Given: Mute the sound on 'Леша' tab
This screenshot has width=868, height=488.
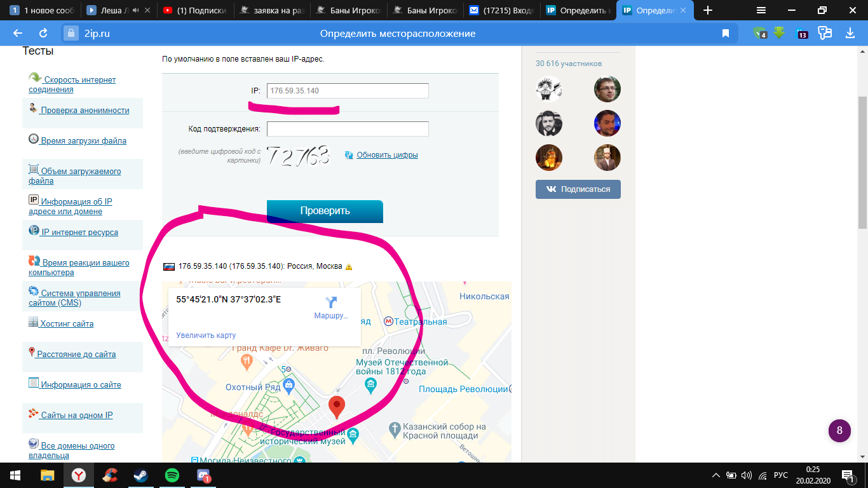Looking at the screenshot, I should tap(136, 10).
